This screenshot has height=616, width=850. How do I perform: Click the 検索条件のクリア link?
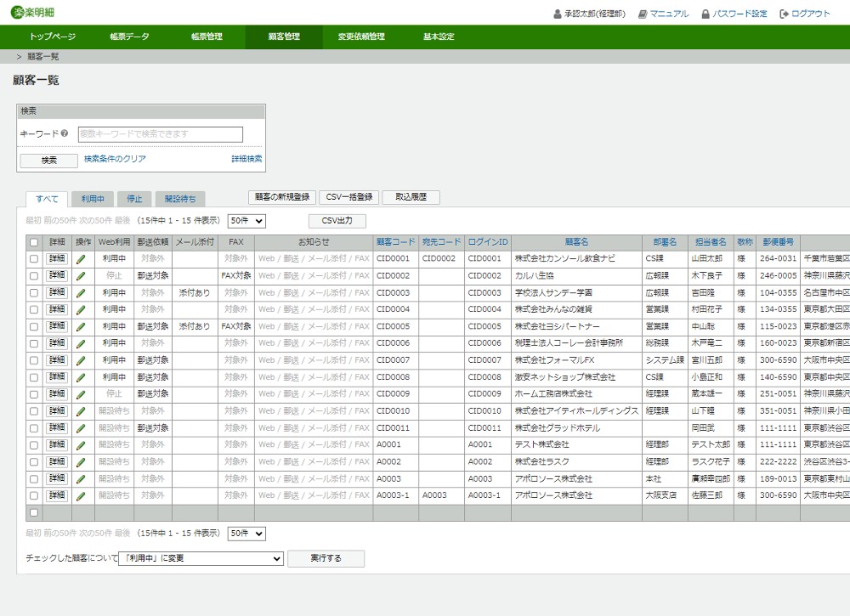coord(115,159)
